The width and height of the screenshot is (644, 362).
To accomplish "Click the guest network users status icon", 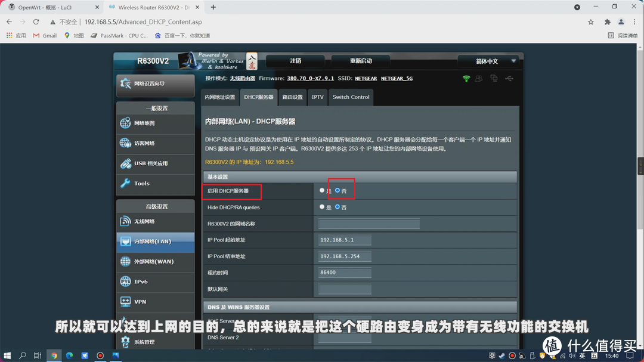I will (x=479, y=79).
